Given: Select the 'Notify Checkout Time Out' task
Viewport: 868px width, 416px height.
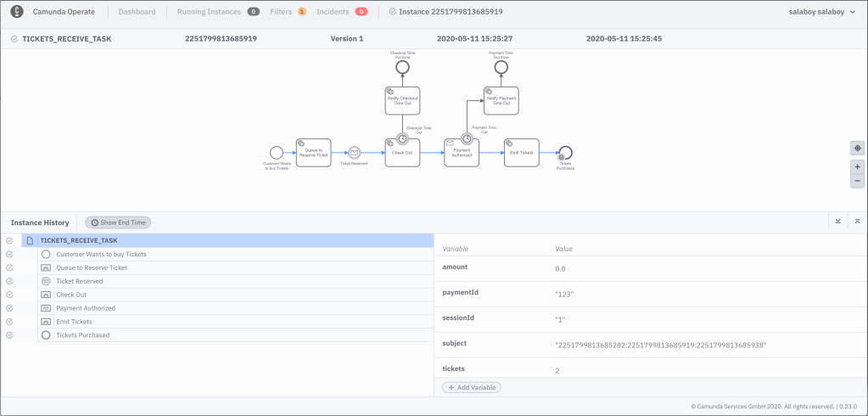Looking at the screenshot, I should click(x=402, y=101).
